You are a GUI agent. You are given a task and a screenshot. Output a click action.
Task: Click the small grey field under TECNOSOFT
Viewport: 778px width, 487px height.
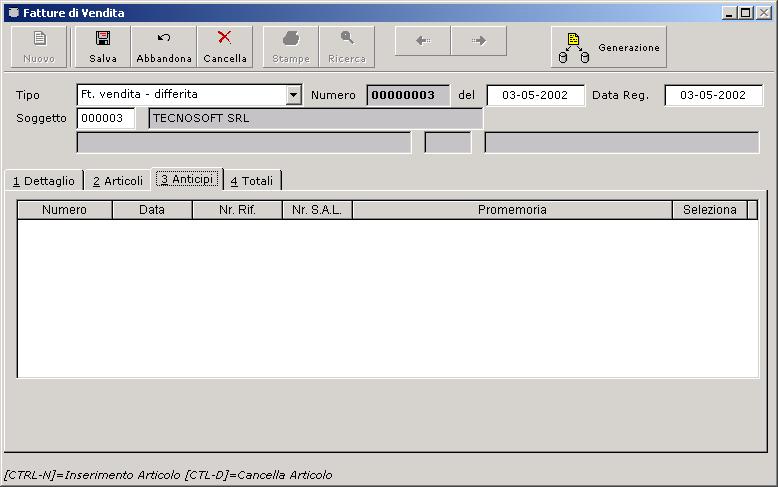point(448,143)
